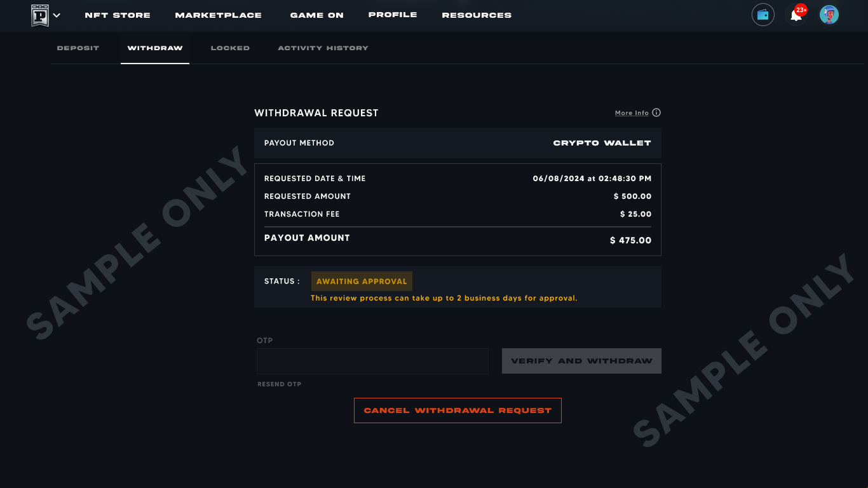Click the $ 25.00 transaction fee value
Image resolution: width=868 pixels, height=488 pixels.
coord(635,214)
